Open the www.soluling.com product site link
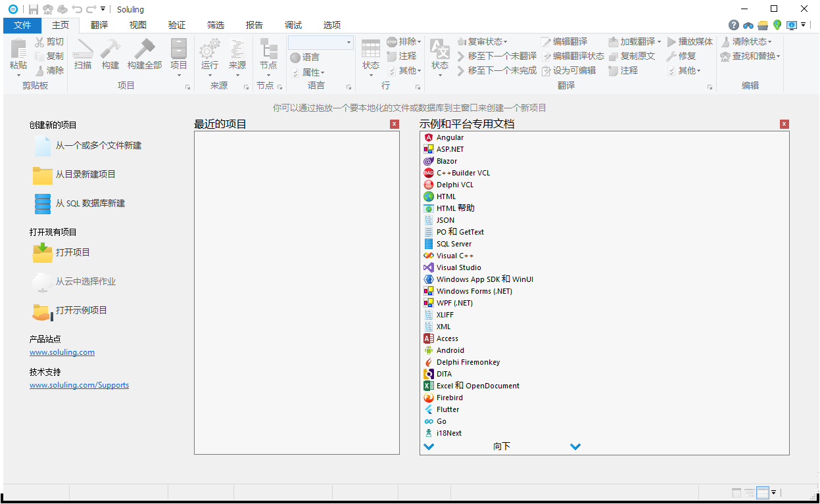The height and width of the screenshot is (504, 820). tap(62, 352)
